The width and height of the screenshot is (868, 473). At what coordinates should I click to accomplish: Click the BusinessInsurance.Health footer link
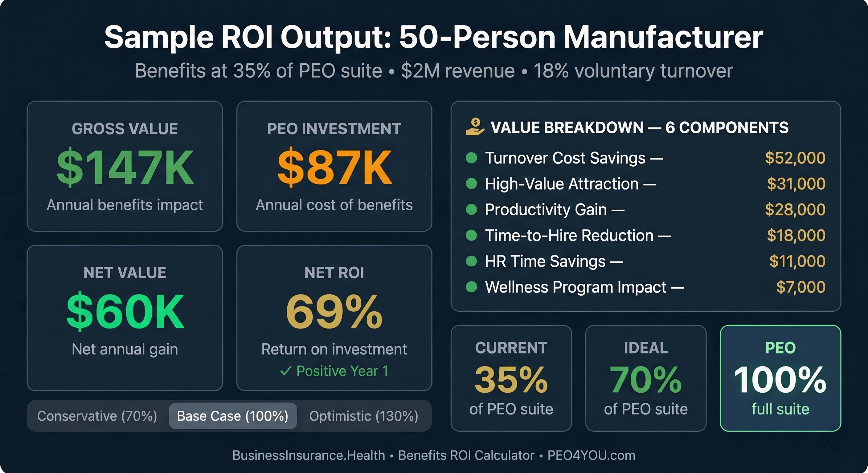coord(308,455)
